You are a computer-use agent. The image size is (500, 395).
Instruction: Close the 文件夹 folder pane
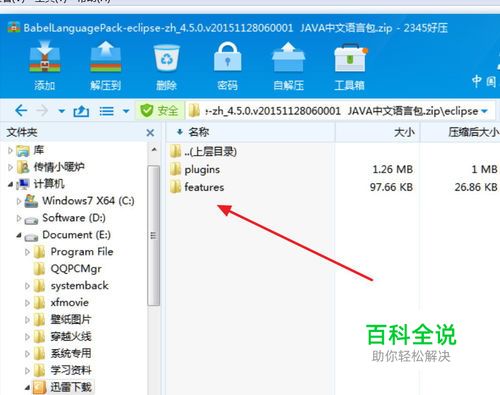pos(150,133)
